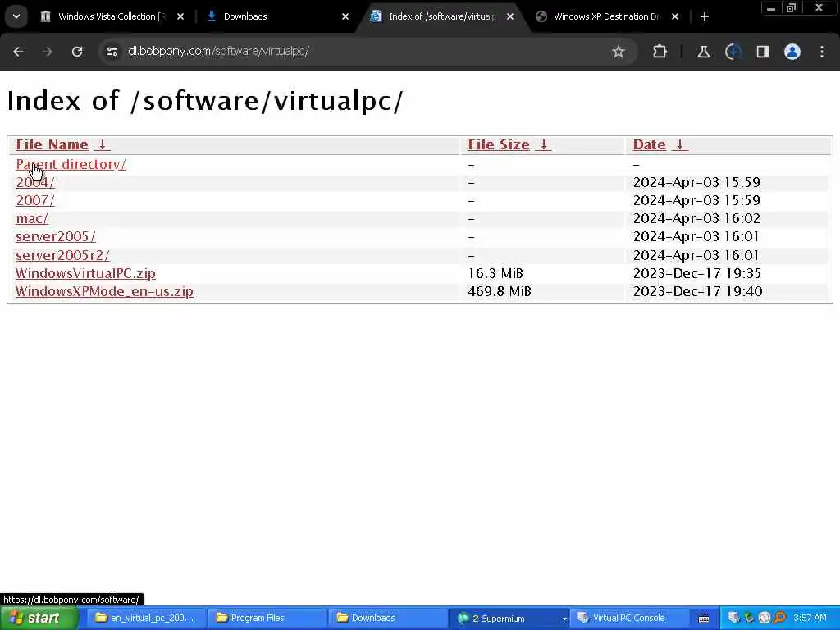The width and height of the screenshot is (840, 630).
Task: Click the File Name sort arrow
Action: point(103,144)
